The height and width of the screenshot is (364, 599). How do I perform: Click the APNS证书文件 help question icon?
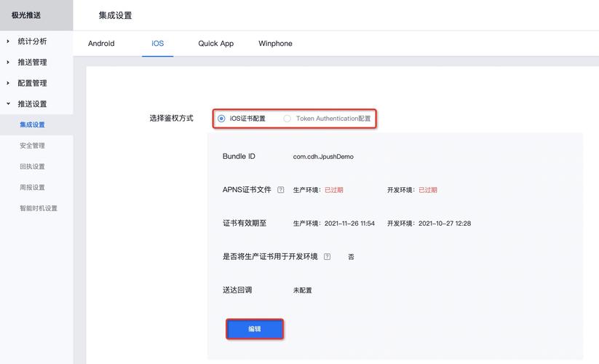(281, 190)
